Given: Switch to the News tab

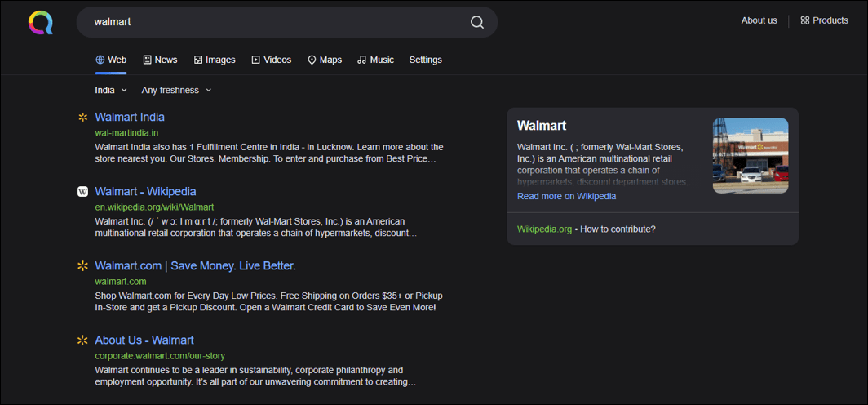Looking at the screenshot, I should point(160,60).
